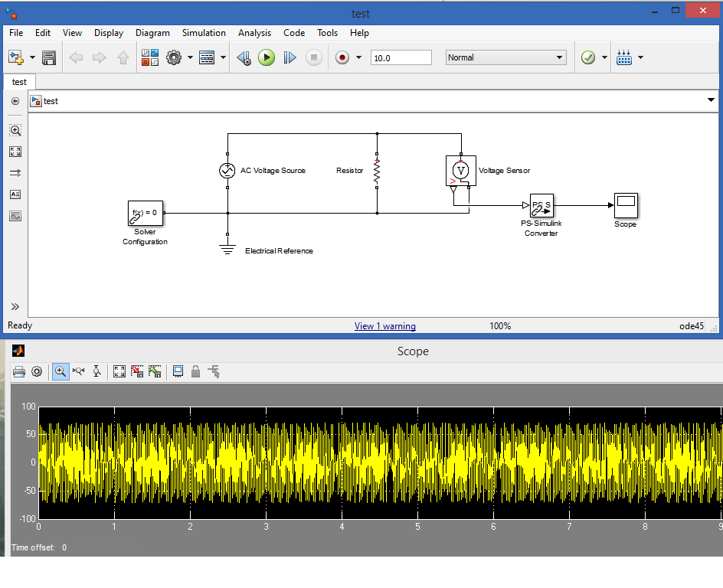Expand the breadcrumb dropdown at right

(711, 100)
